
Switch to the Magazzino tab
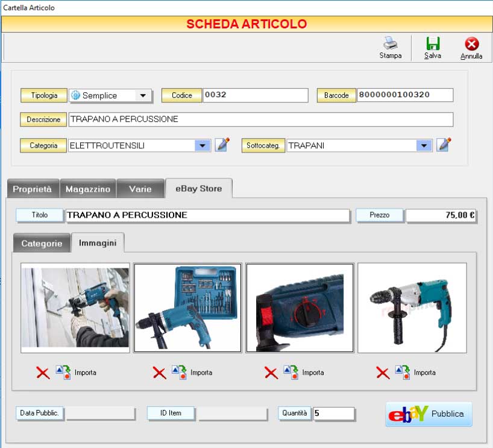(x=88, y=189)
